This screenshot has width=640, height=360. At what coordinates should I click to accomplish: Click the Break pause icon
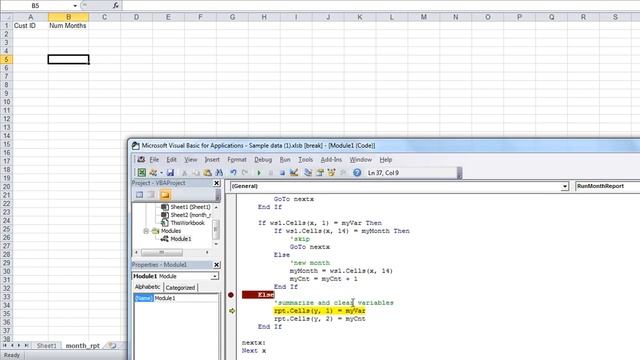270,173
